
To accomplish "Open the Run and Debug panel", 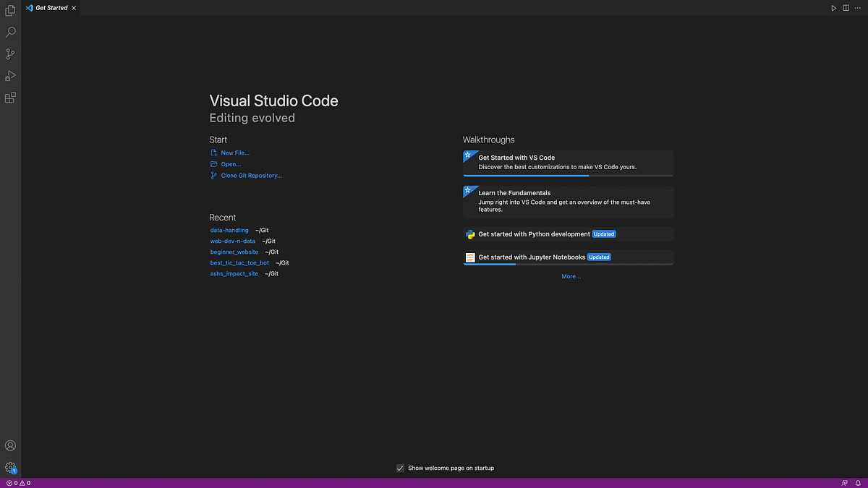I will 10,75.
